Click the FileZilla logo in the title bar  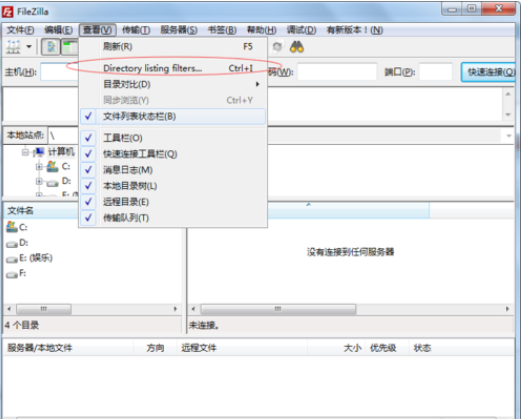(x=7, y=12)
